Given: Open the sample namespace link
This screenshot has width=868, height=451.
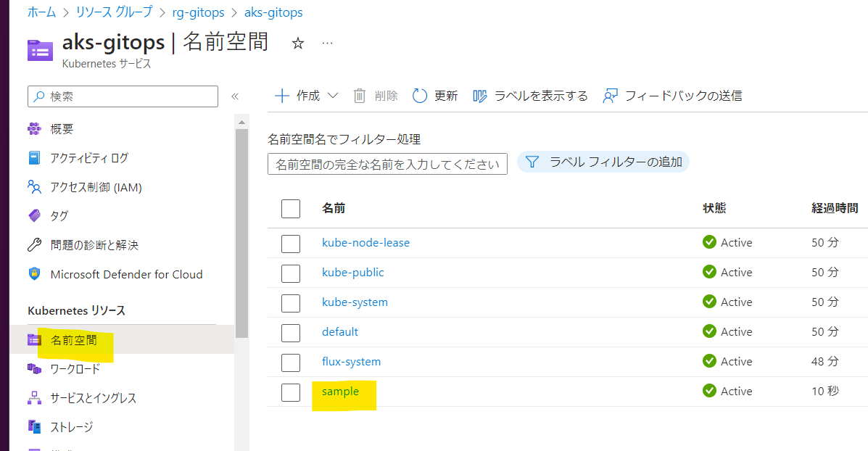Looking at the screenshot, I should 340,392.
